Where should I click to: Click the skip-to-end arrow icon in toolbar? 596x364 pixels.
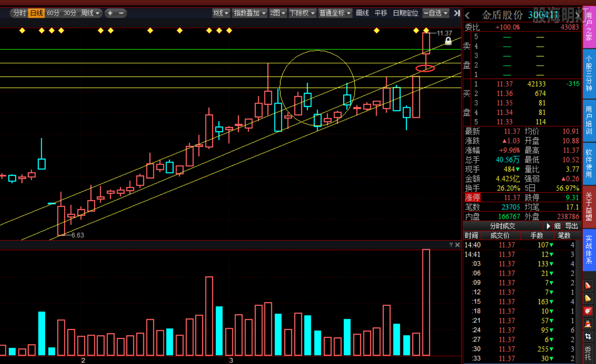point(457,13)
